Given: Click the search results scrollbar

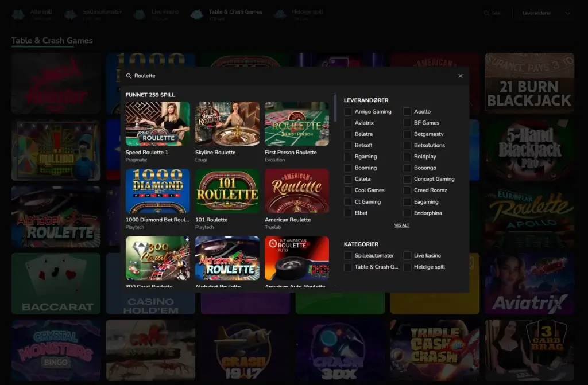Looking at the screenshot, I should pos(335,108).
